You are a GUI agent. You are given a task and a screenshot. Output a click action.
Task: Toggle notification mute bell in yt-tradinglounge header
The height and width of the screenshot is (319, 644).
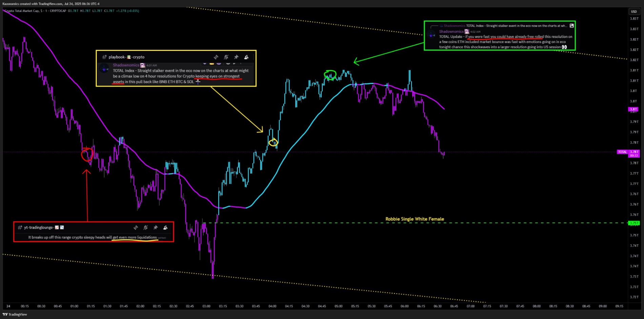tap(145, 228)
